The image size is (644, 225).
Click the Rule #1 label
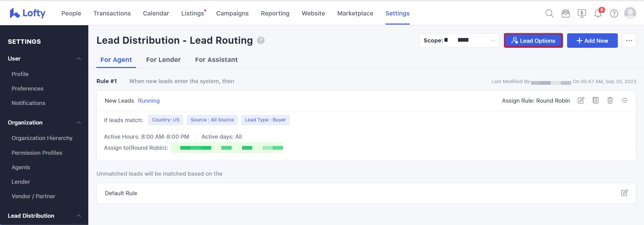(x=106, y=81)
